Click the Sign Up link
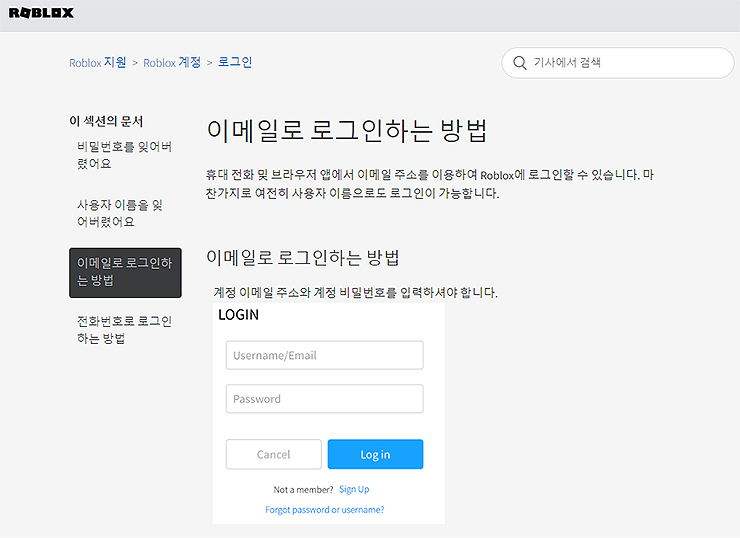This screenshot has width=740, height=538. 354,489
